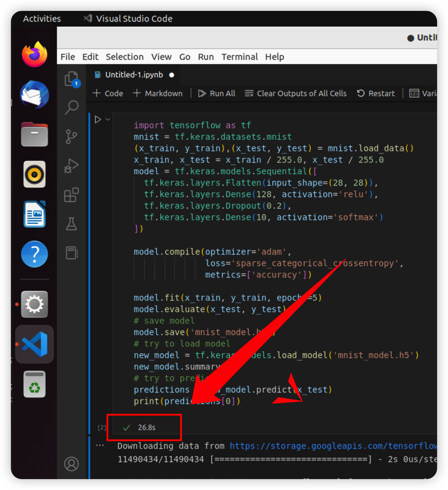The width and height of the screenshot is (448, 490).
Task: Select the Untitled-1.ipynb tab
Action: point(134,75)
